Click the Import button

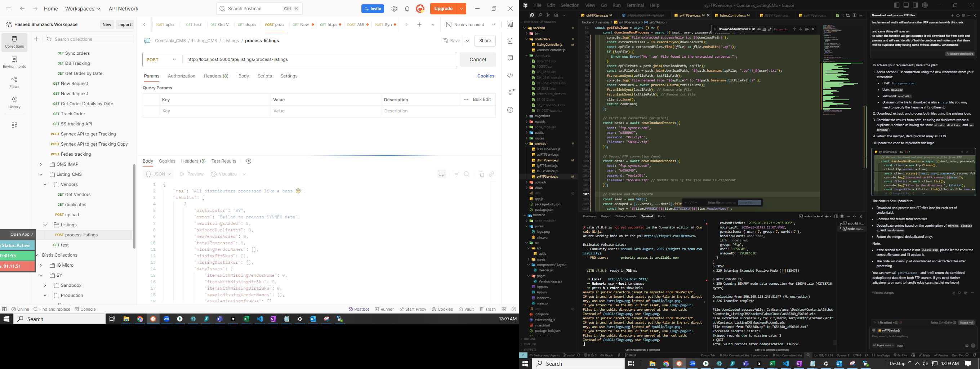124,25
